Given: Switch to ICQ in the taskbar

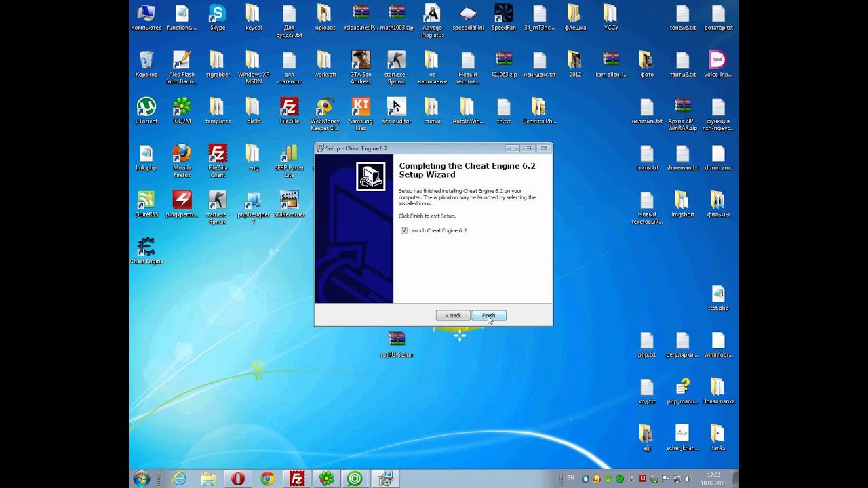Looking at the screenshot, I should pyautogui.click(x=325, y=479).
